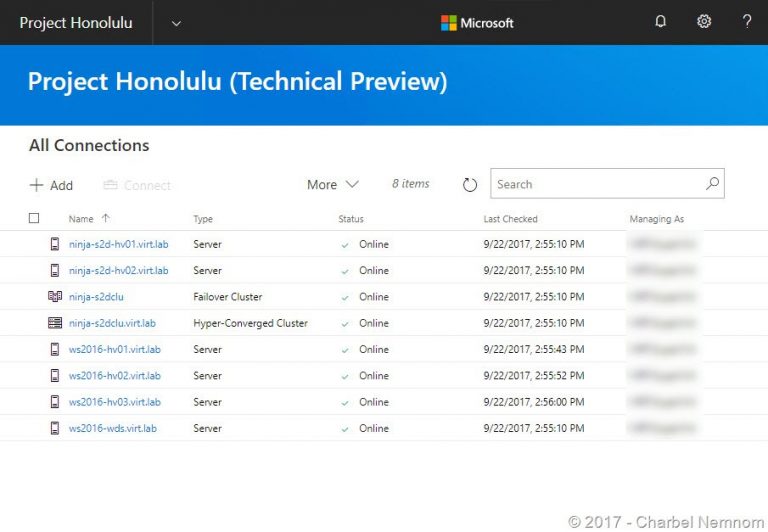Image resolution: width=768 pixels, height=532 pixels.
Task: Click the Project Honolulu title in top bar
Action: pyautogui.click(x=76, y=23)
